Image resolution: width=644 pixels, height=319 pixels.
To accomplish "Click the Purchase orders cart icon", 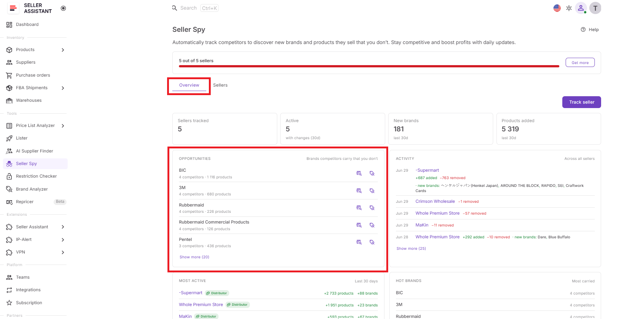I will tap(9, 75).
